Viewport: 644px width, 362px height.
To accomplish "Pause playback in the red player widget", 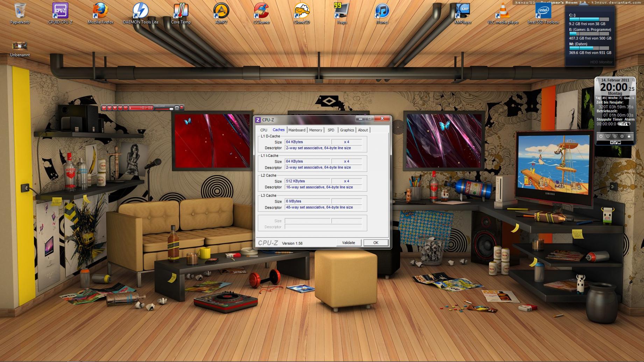I will (109, 108).
